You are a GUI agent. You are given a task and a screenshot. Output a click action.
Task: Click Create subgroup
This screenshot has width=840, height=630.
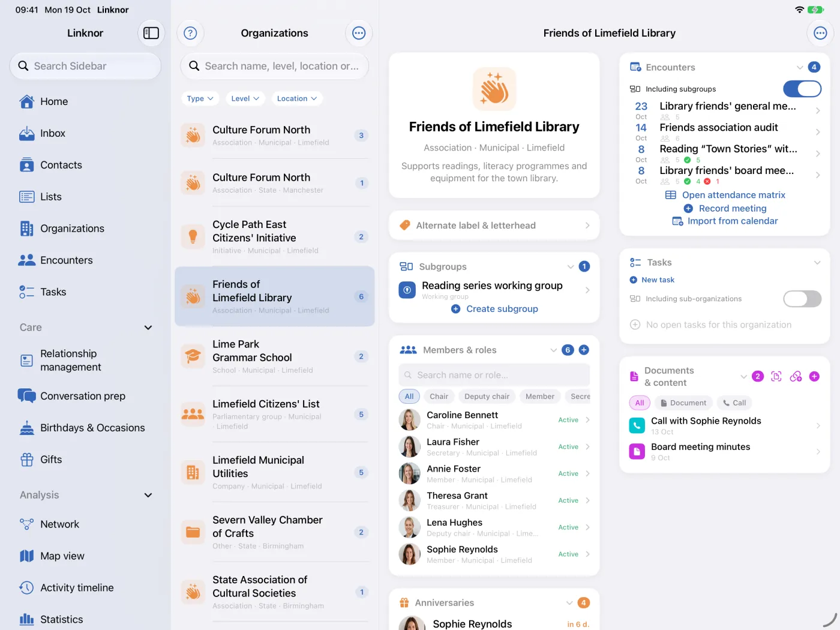(495, 309)
